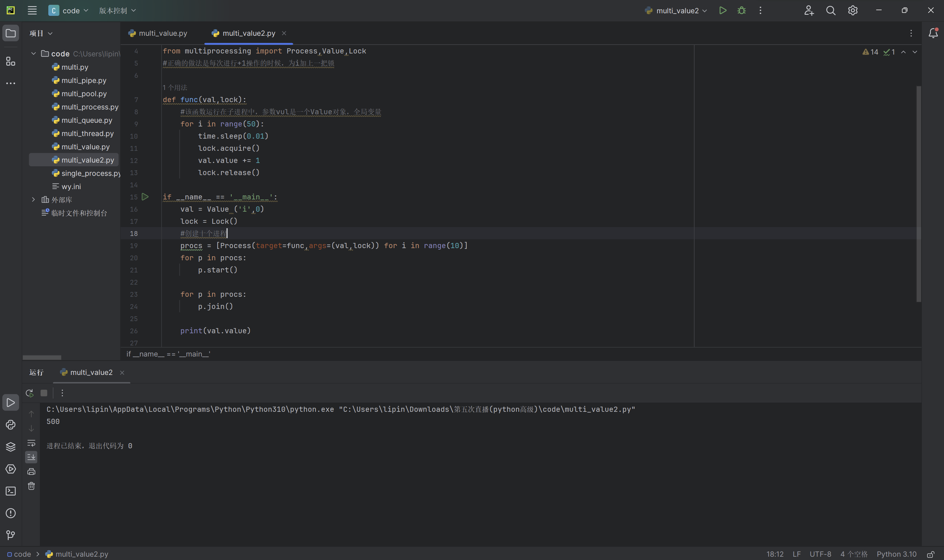
Task: Click editor vertical scrollbar
Action: coord(919,194)
